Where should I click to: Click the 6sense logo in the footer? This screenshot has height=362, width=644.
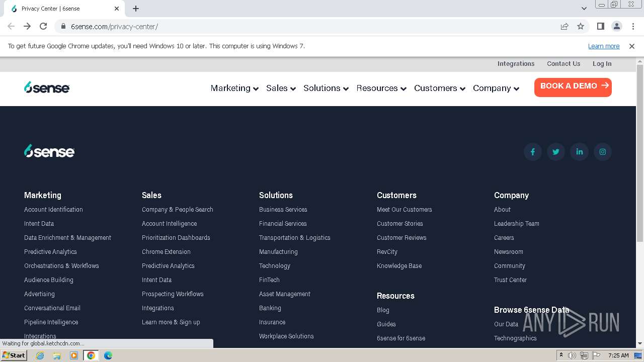click(x=49, y=151)
